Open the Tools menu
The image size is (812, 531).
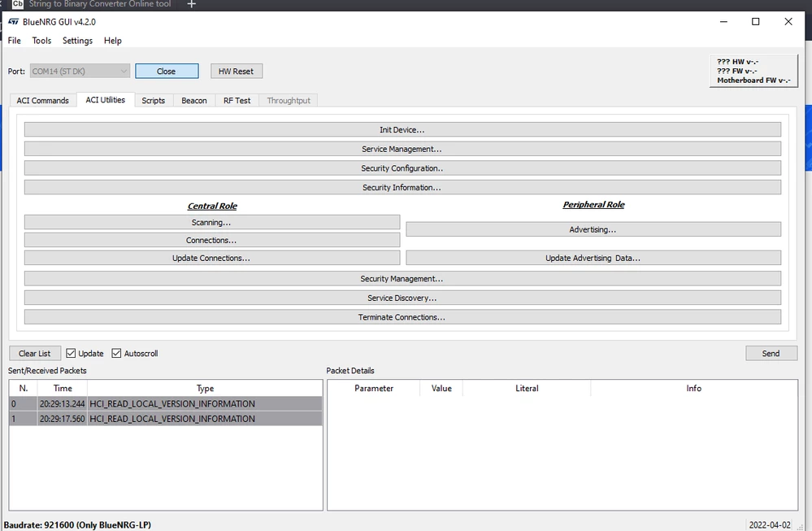41,41
